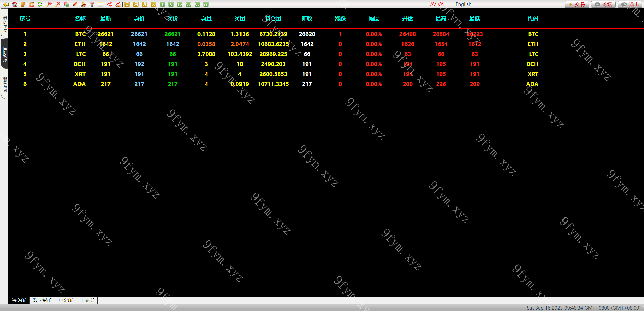
Task: Open the yellow notepad icon in the toolbar
Action: 23,4
